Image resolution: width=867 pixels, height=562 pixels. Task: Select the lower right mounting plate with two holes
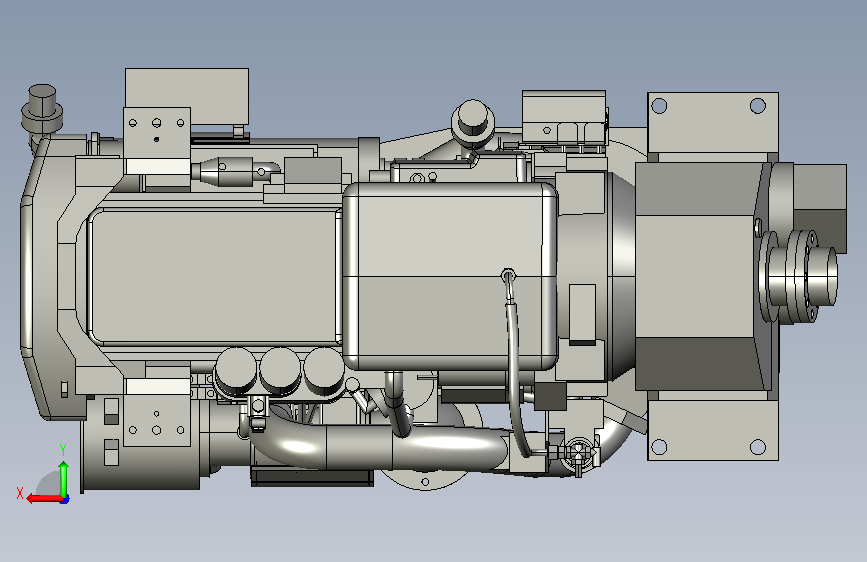pos(713,430)
